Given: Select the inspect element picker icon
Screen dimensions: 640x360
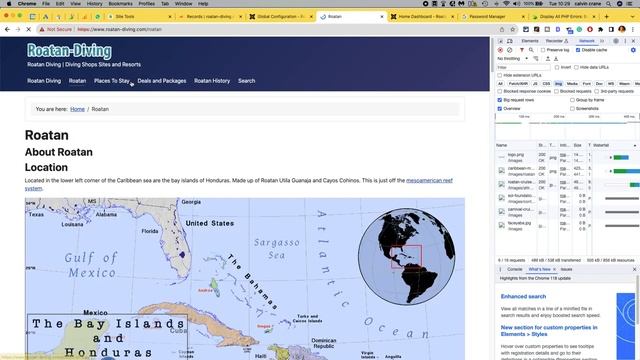Looking at the screenshot, I should coord(501,41).
